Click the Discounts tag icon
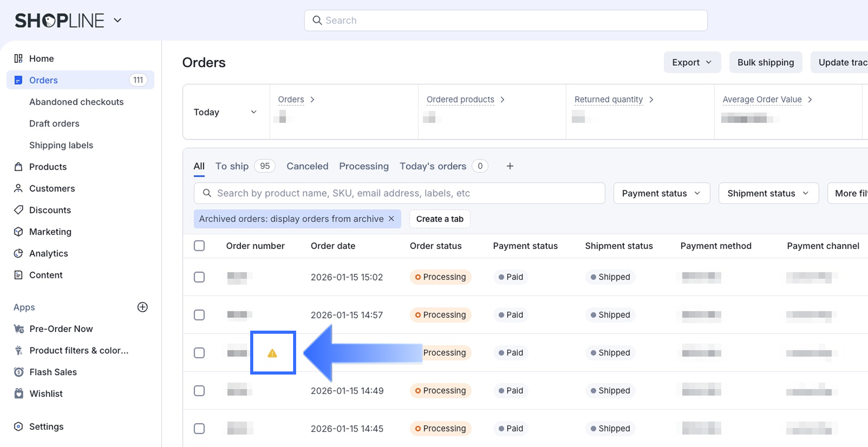The width and height of the screenshot is (868, 447). click(x=18, y=210)
